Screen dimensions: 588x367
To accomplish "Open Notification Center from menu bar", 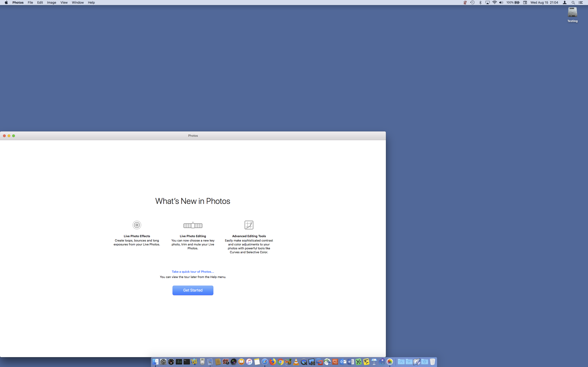I will point(580,3).
